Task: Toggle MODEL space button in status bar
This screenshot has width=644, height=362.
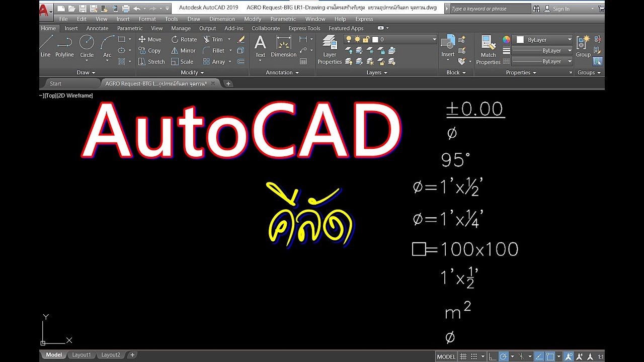Action: (446, 356)
